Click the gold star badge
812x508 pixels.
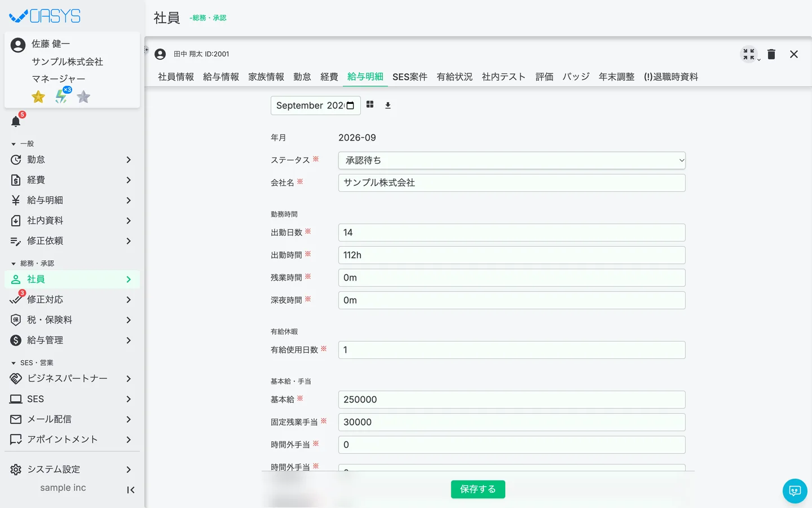click(38, 97)
